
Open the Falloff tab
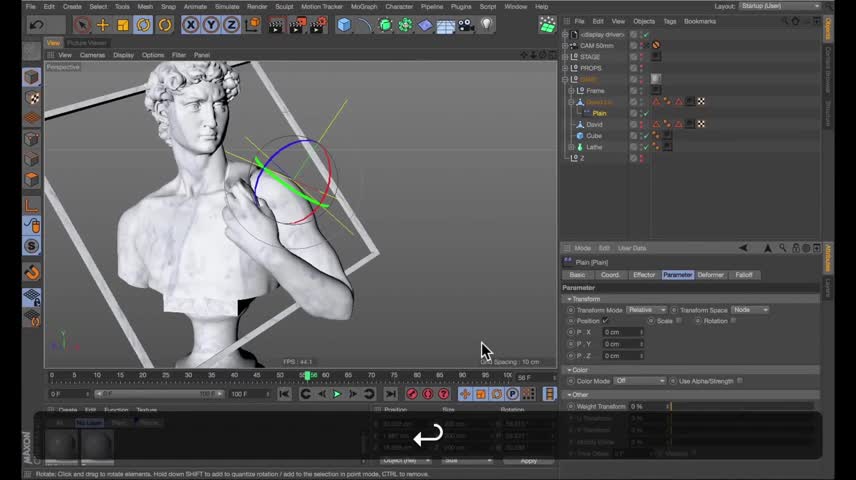(744, 275)
